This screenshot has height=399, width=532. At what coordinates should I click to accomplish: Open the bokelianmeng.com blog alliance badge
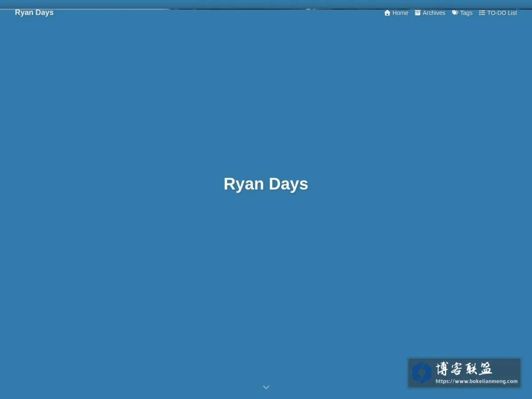click(464, 373)
